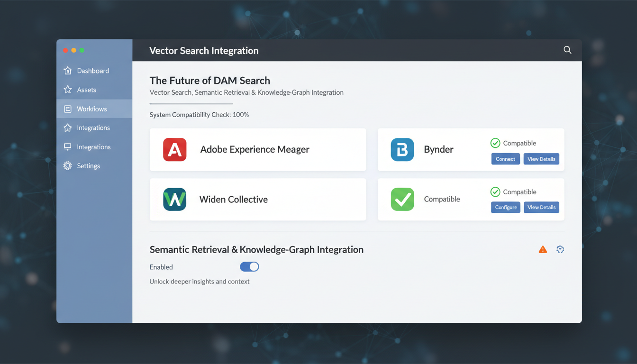Click the System Compatibility Check progress bar
This screenshot has height=364, width=637.
click(x=191, y=103)
